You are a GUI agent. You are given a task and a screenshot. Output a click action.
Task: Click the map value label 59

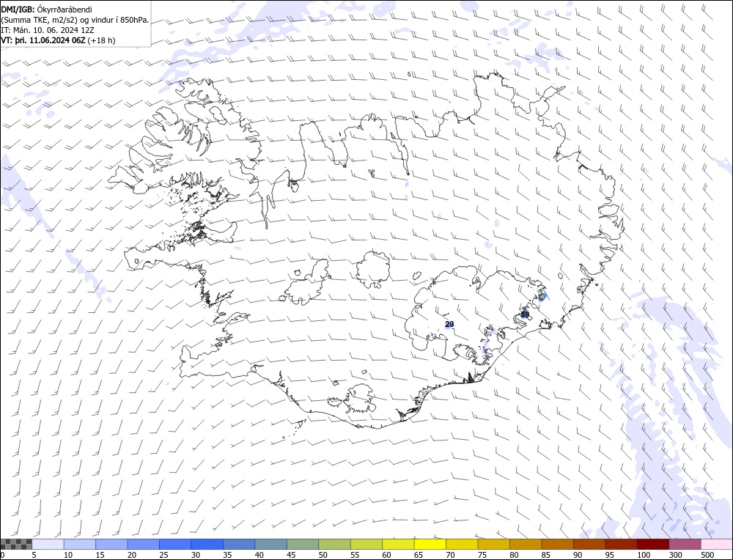pyautogui.click(x=525, y=314)
